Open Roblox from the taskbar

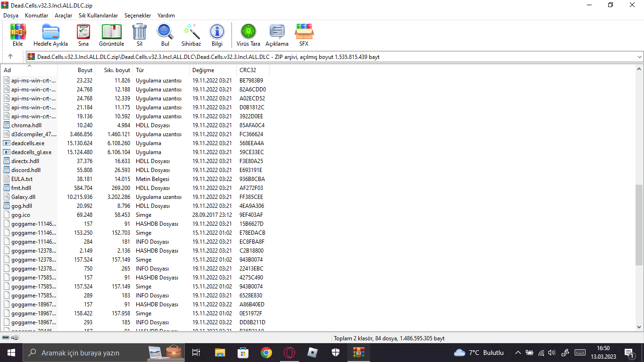(x=313, y=353)
